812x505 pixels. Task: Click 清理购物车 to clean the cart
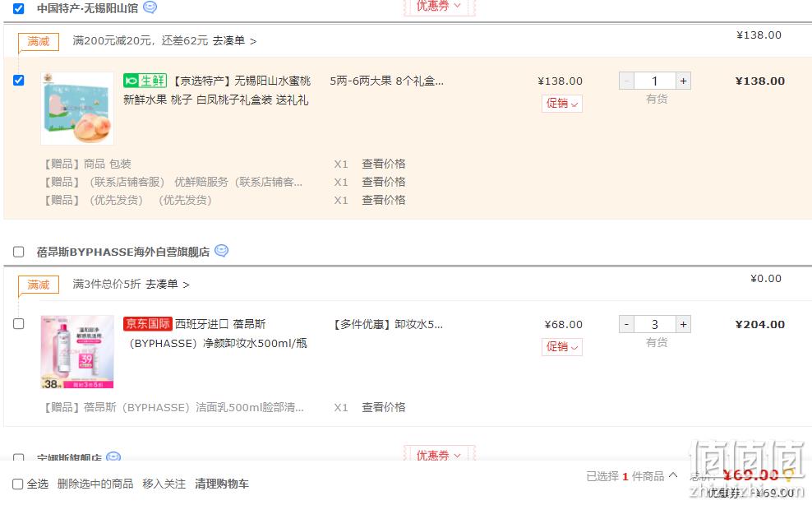point(222,484)
